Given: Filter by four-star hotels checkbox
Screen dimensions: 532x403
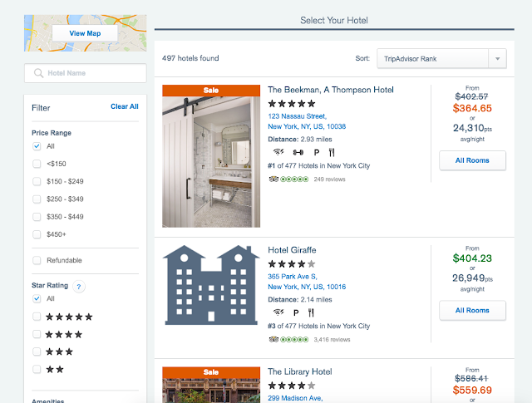Looking at the screenshot, I should click(x=37, y=334).
